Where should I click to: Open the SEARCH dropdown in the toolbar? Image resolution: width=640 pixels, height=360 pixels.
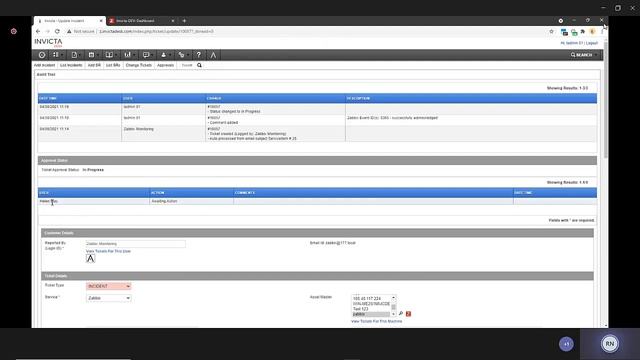pos(584,55)
